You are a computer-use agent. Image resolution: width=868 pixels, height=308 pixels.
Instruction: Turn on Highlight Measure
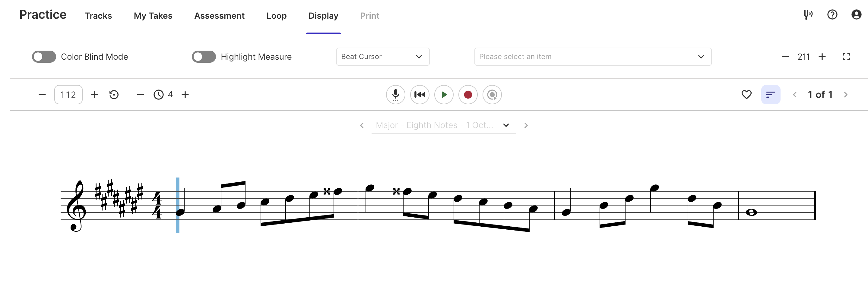(x=204, y=57)
